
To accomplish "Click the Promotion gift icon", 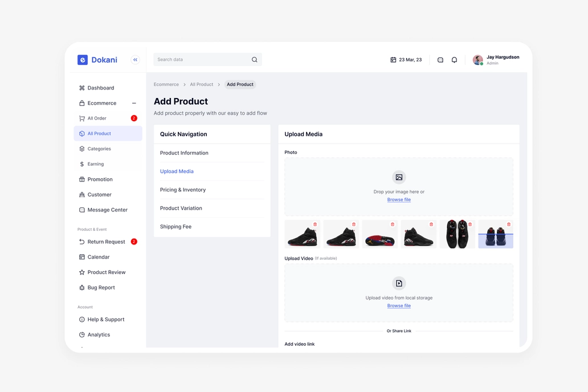I will (x=81, y=179).
